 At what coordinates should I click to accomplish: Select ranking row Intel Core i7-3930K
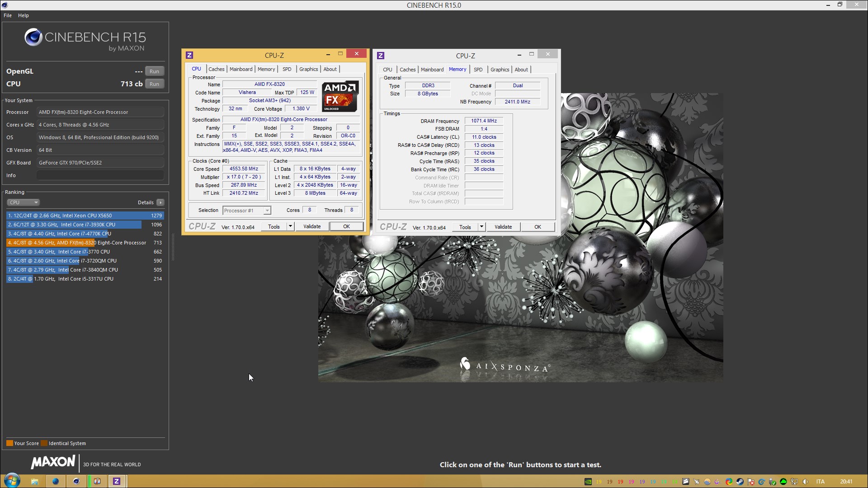click(85, 225)
